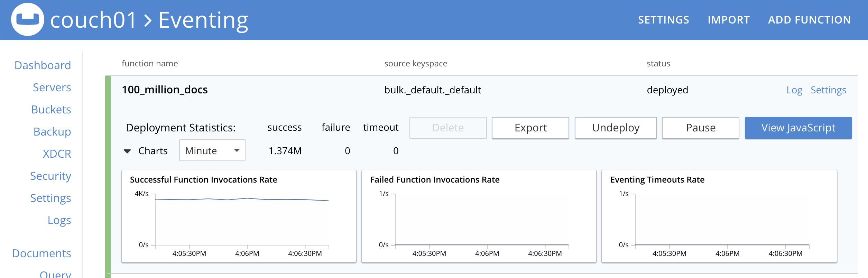Click Eventing Timeouts Rate chart
Image resolution: width=868 pixels, height=278 pixels.
click(719, 216)
